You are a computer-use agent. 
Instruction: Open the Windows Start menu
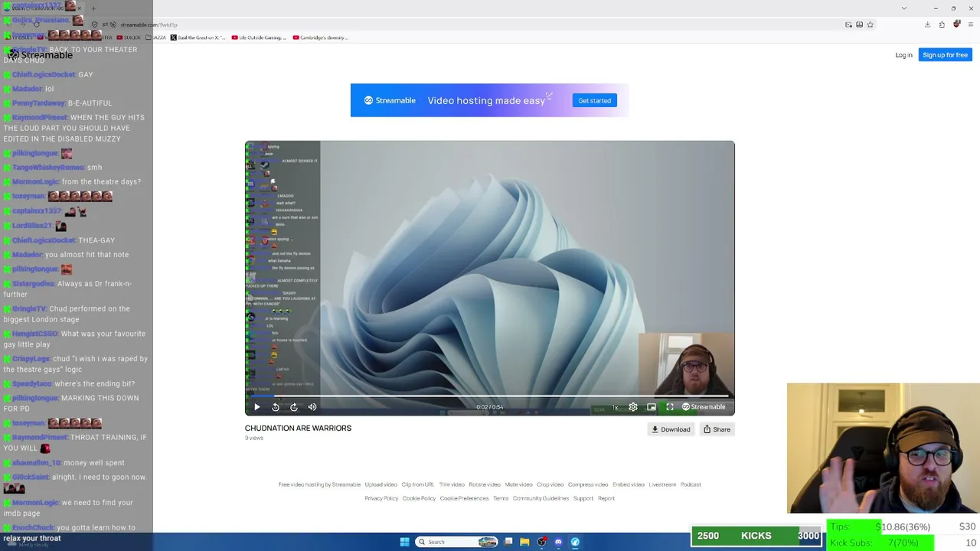click(404, 542)
